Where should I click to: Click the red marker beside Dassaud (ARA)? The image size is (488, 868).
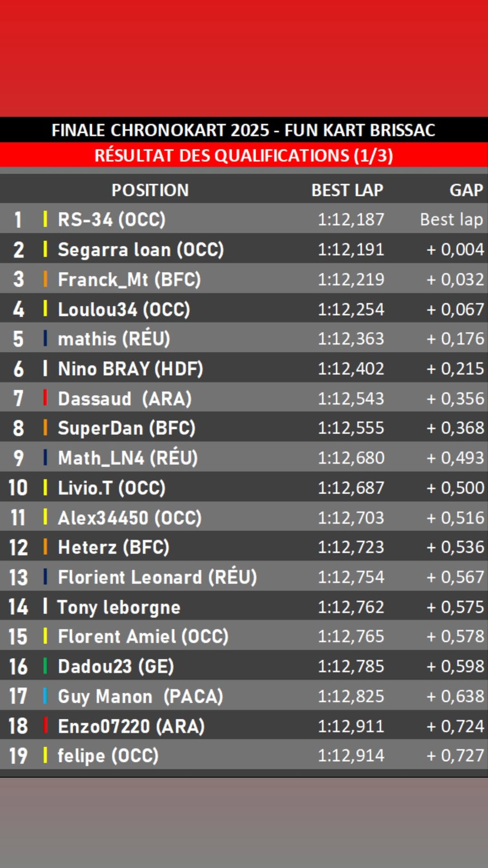coord(45,398)
